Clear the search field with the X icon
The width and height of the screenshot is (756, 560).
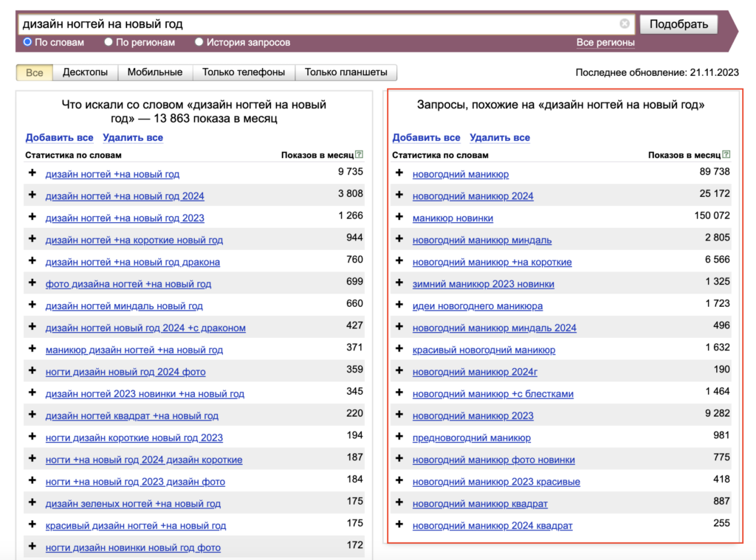[625, 24]
